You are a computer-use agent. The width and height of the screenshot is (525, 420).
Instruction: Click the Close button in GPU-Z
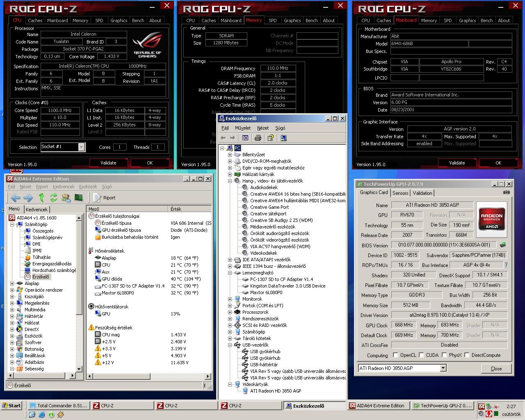pos(496,368)
